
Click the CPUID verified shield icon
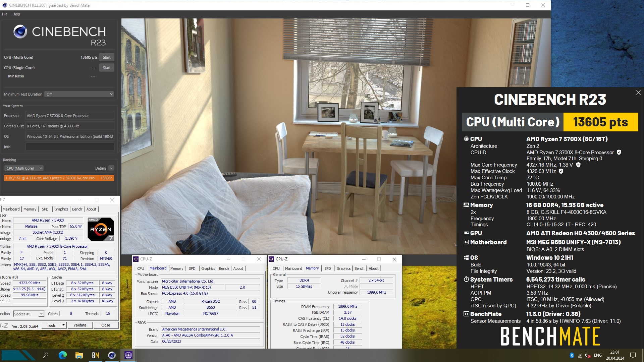click(619, 152)
